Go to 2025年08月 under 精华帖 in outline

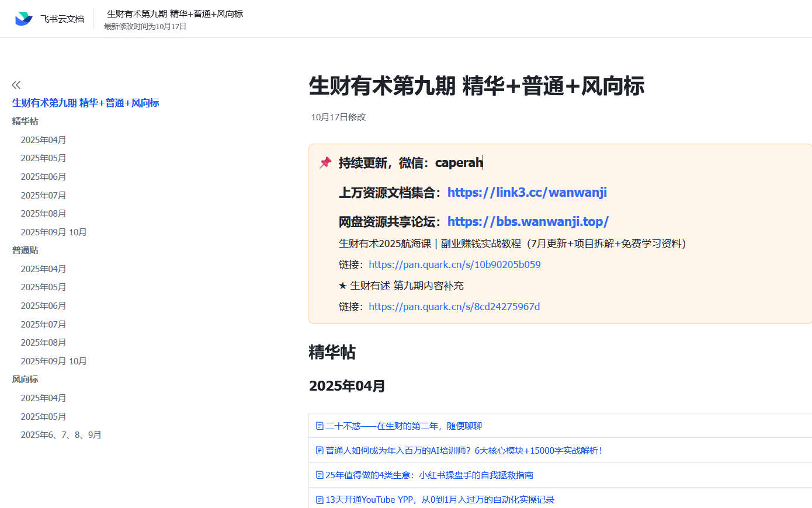pyautogui.click(x=43, y=213)
